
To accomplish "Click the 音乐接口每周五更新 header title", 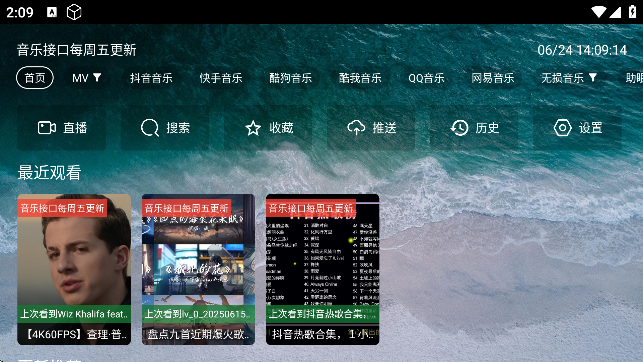I will (76, 50).
